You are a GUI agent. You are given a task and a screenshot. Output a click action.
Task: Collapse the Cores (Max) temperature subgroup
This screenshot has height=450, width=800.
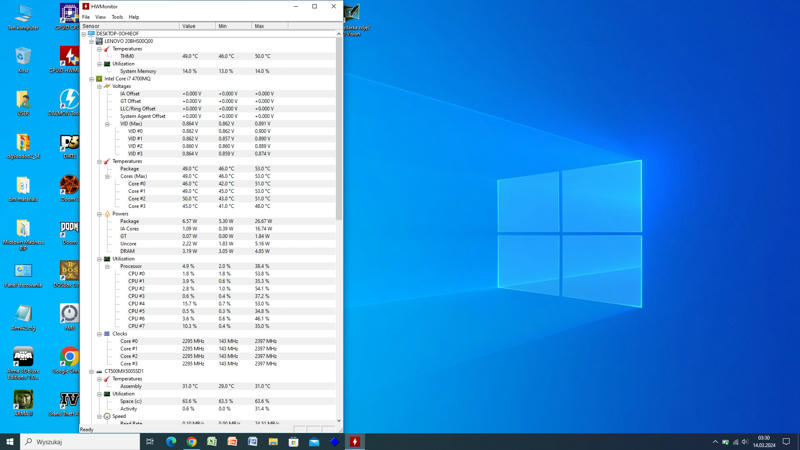(107, 177)
